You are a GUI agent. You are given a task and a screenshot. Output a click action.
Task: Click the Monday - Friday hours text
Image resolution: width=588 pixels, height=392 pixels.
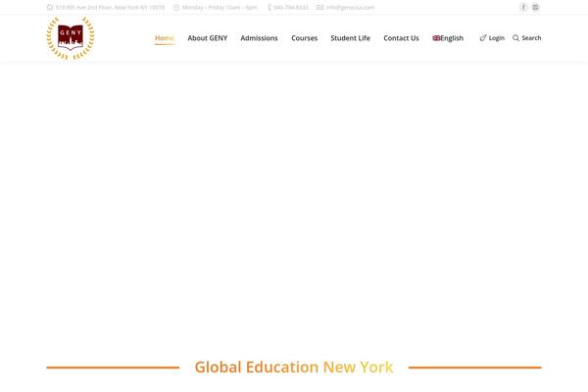coord(220,7)
